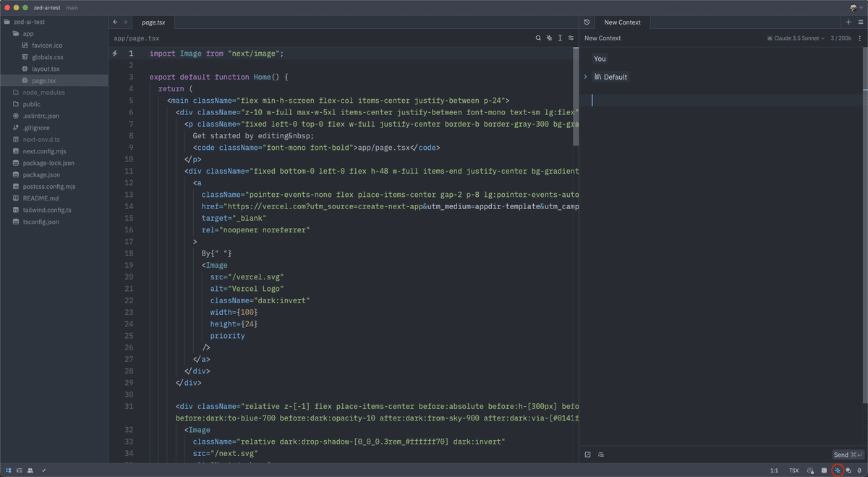Open the user avatar menu in title bar
Image resolution: width=868 pixels, height=477 pixels.
point(855,7)
